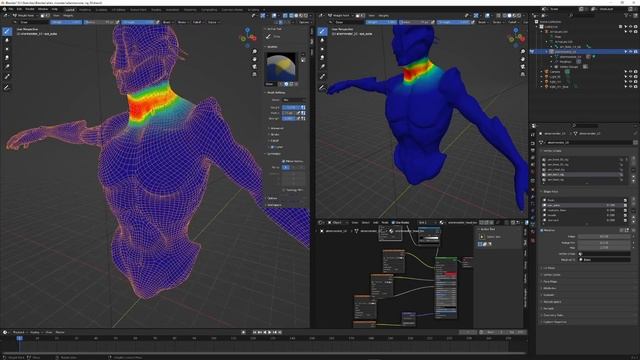Select the Blur tool in left viewport toolbar
Screen dimensions: 640x360
7,40
